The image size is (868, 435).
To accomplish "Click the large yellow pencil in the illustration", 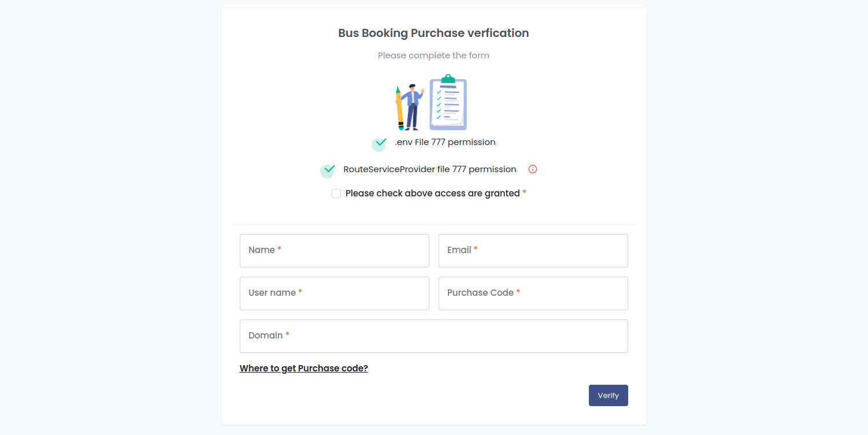I will coord(399,108).
